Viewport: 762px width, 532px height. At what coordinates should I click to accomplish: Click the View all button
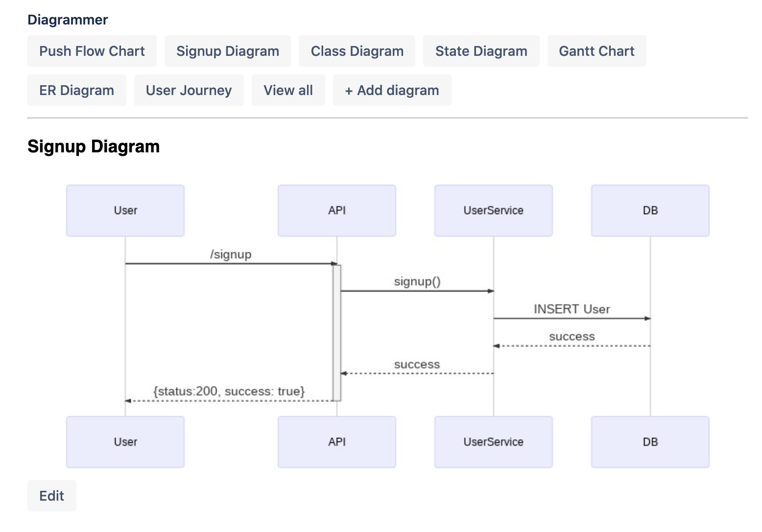[x=288, y=90]
